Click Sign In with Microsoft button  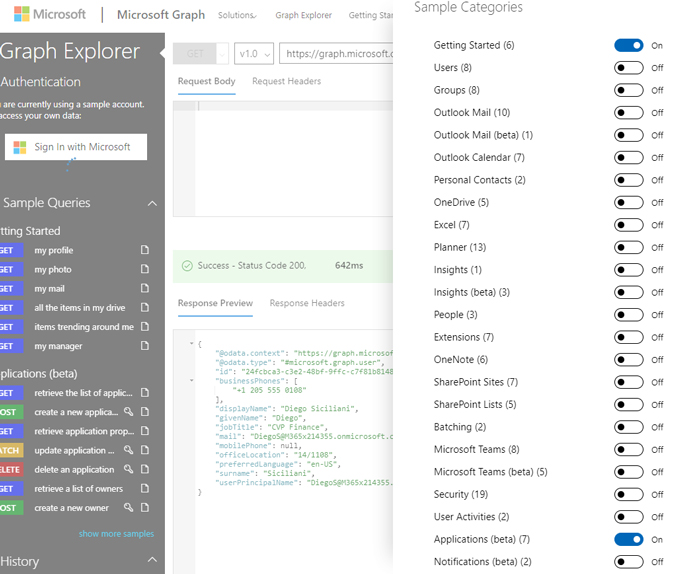point(76,147)
